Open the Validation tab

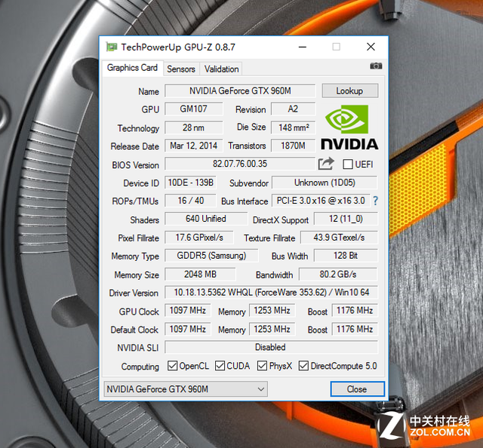pyautogui.click(x=221, y=69)
